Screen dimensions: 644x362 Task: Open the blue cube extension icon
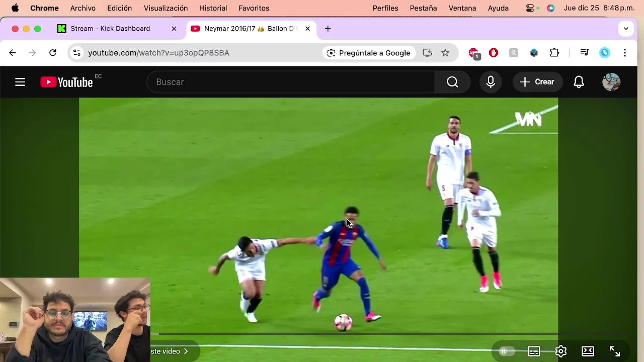tap(534, 53)
